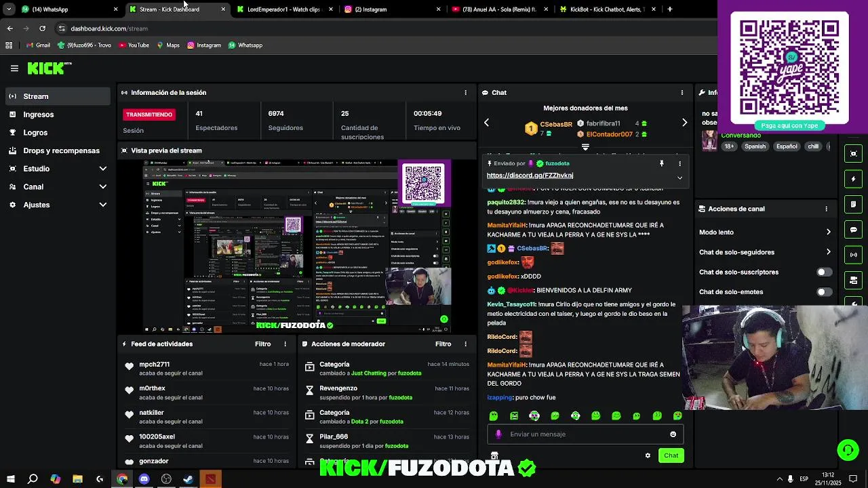The height and width of the screenshot is (488, 868).
Task: Click microphone icon in chat input
Action: click(498, 434)
